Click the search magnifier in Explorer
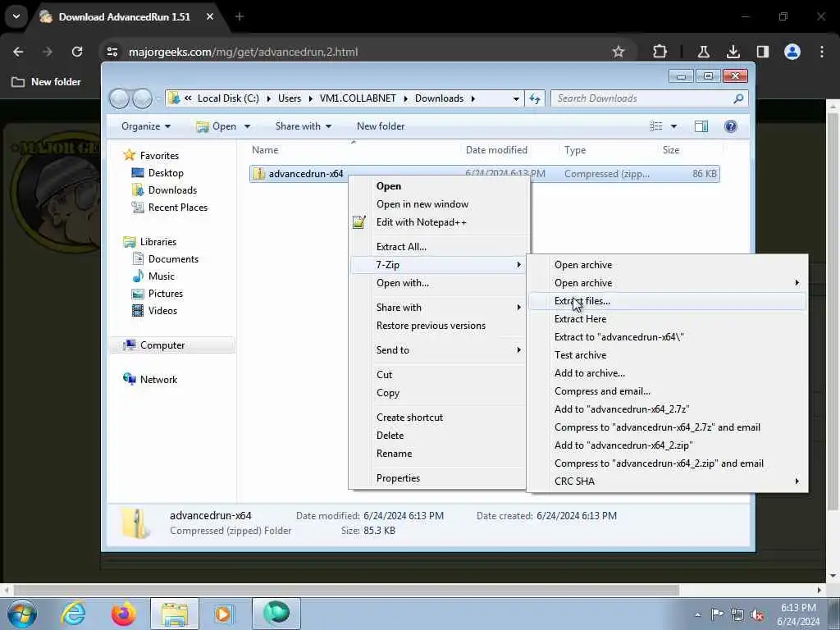 click(738, 98)
